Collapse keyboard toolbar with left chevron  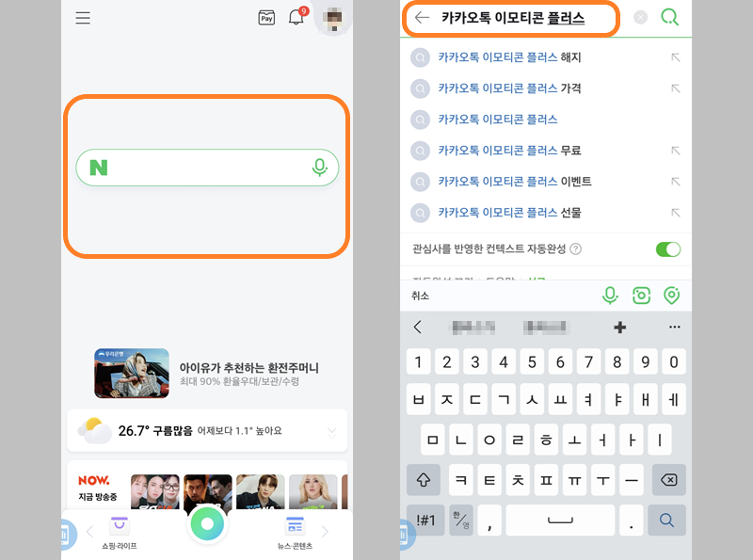[417, 328]
